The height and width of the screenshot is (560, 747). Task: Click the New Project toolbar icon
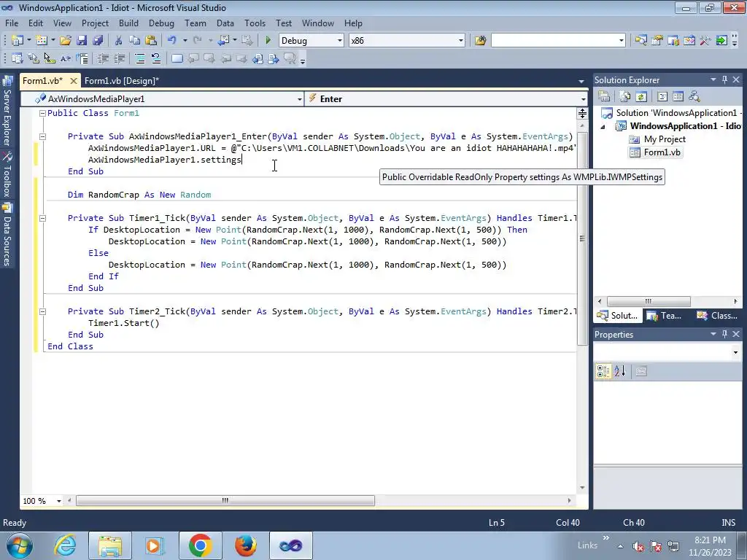click(18, 41)
